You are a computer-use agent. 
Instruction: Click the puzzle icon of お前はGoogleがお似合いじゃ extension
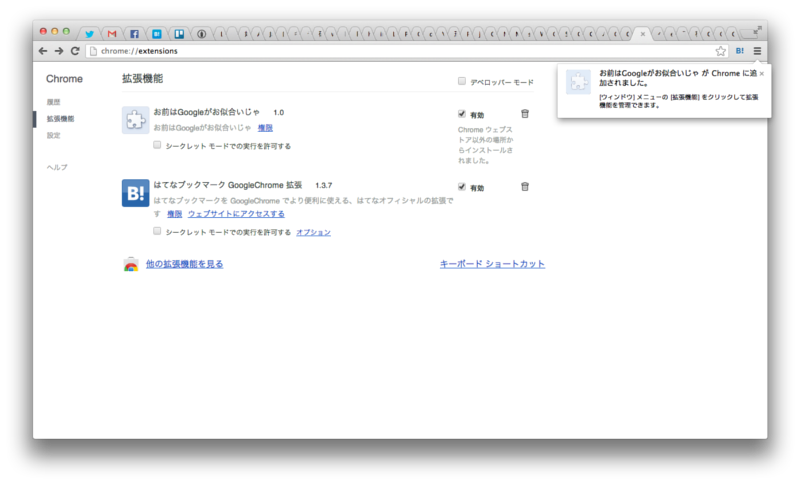pos(135,120)
